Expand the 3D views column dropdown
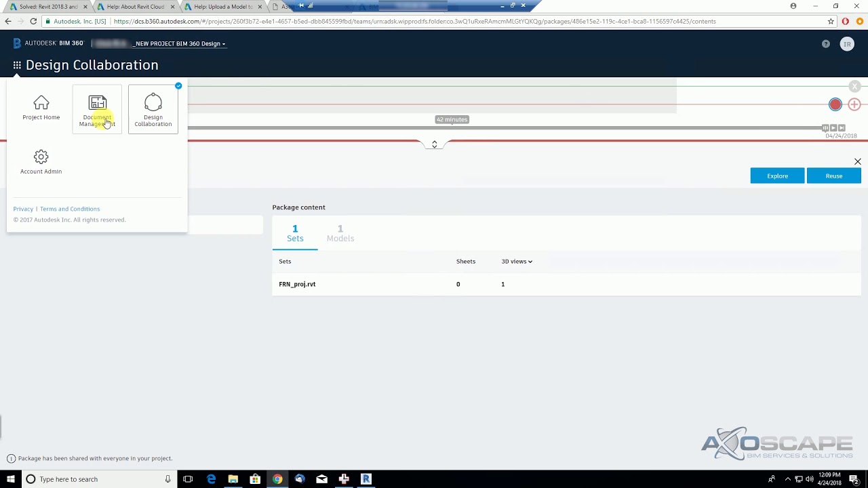868x488 pixels. [x=517, y=261]
